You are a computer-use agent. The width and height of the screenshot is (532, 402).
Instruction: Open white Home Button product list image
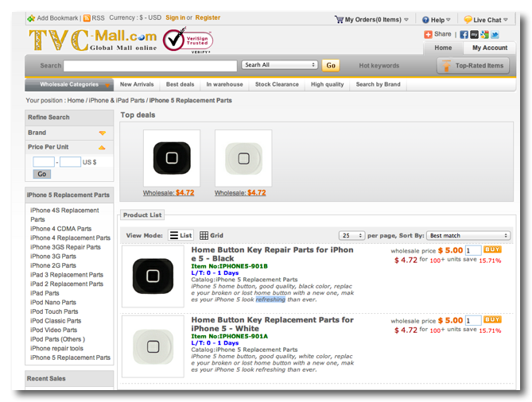coord(153,346)
